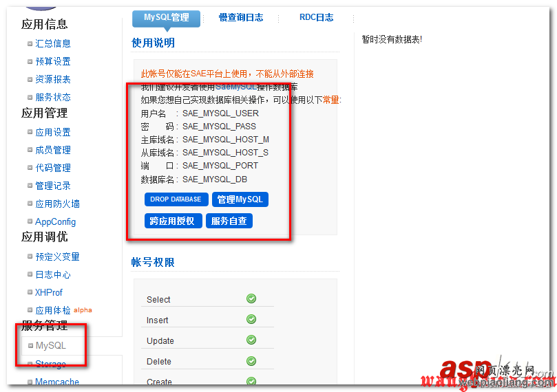This screenshot has height=392, width=557.
Task: Open 预算设置 in the sidebar
Action: pos(53,61)
